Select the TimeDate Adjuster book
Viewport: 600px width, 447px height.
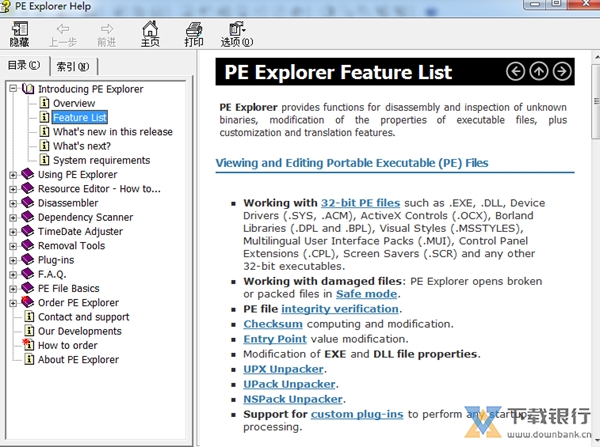80,231
